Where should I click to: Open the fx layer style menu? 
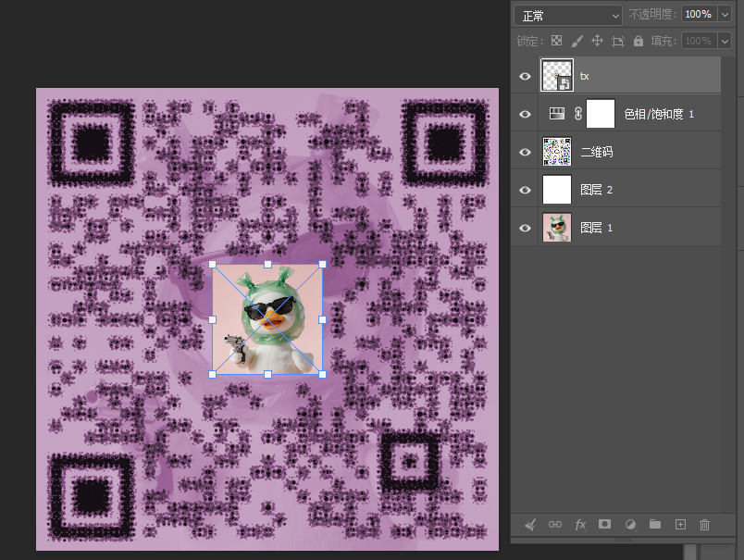point(580,525)
